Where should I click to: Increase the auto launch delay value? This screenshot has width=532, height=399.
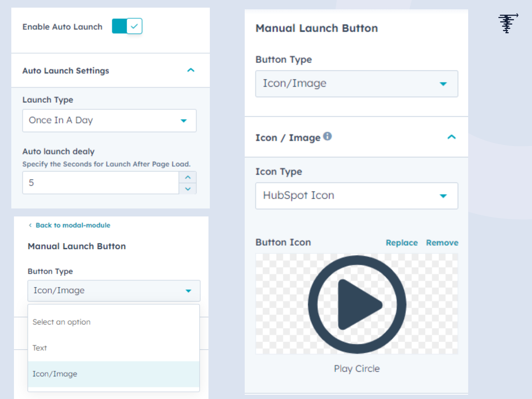(x=188, y=177)
